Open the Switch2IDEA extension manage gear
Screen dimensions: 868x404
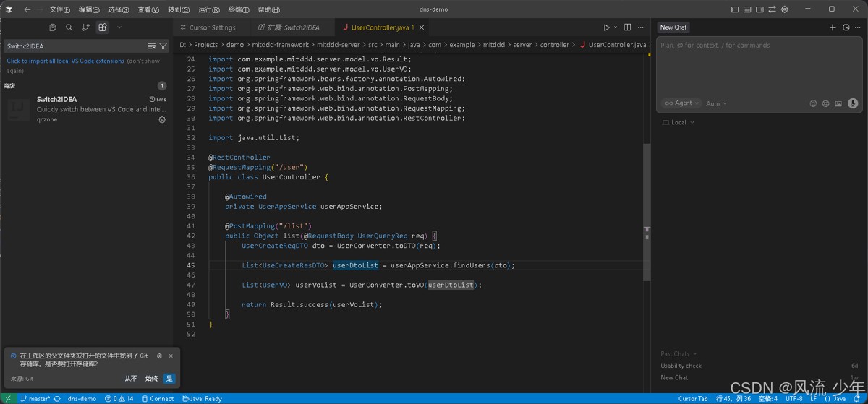tap(162, 120)
